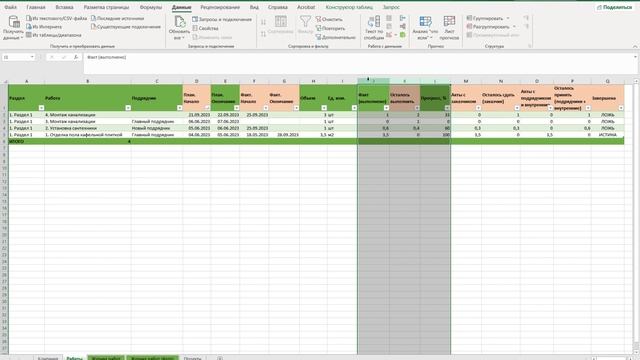This screenshot has height=360, width=640.
Task: Create a Лист прогноза forecast sheet
Action: click(x=449, y=28)
